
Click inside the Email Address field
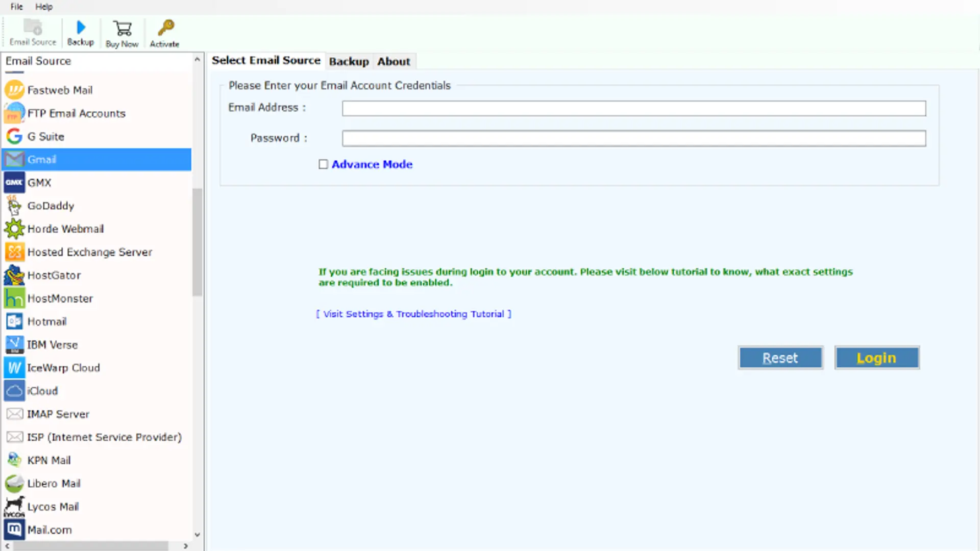(633, 108)
